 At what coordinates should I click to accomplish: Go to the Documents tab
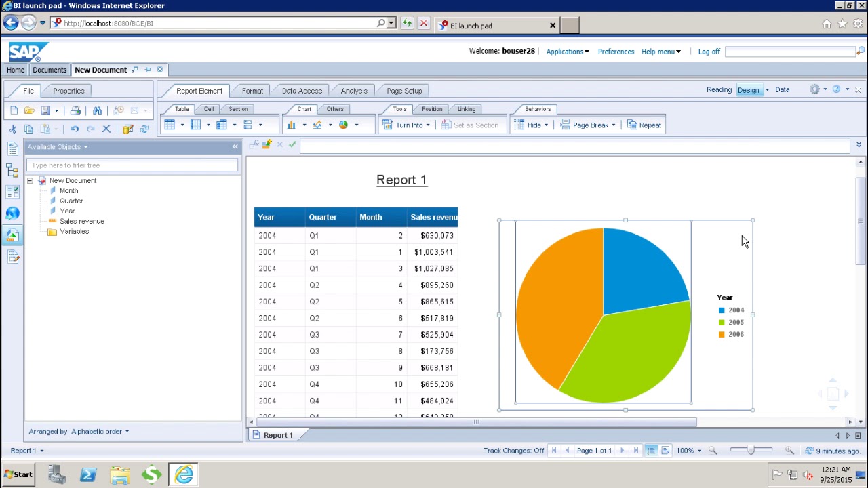pos(50,70)
